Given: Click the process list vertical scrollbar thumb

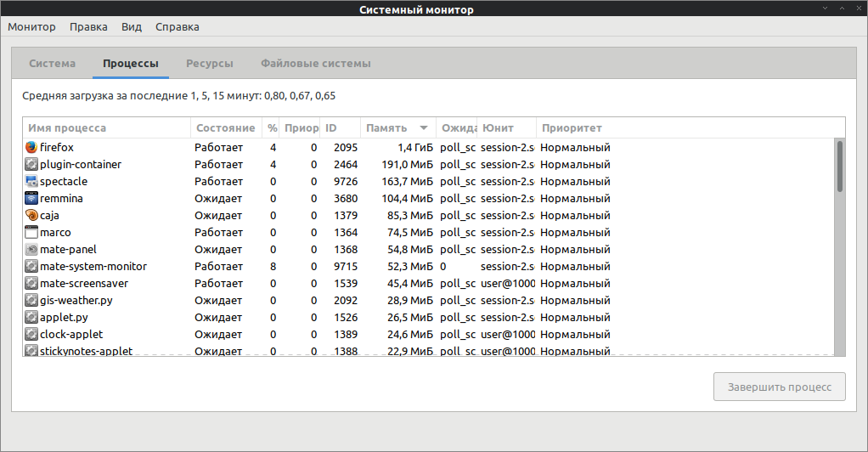Looking at the screenshot, I should (x=840, y=167).
